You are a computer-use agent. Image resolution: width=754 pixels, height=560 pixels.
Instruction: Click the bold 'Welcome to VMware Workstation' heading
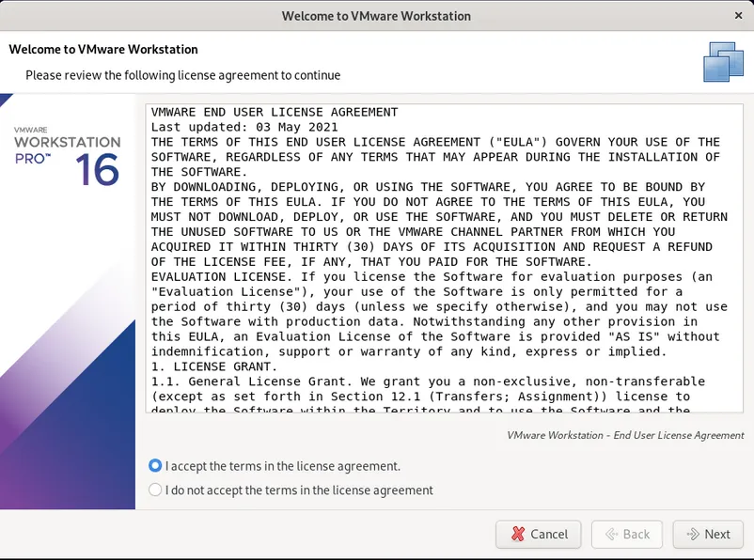point(102,49)
